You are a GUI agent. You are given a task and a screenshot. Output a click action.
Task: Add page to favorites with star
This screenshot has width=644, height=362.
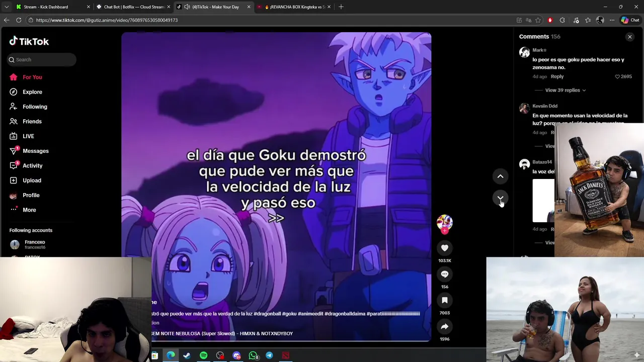pos(538,20)
